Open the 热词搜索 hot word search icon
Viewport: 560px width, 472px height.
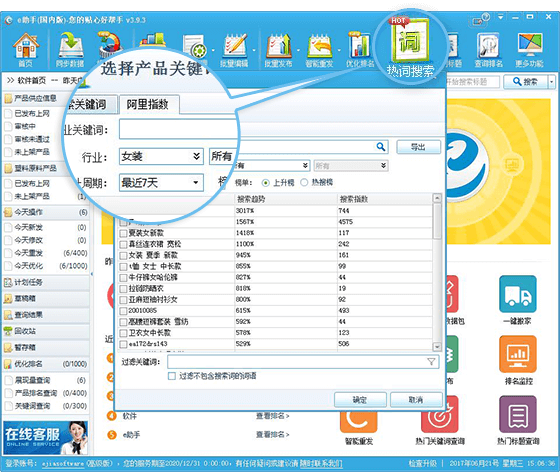pos(410,48)
